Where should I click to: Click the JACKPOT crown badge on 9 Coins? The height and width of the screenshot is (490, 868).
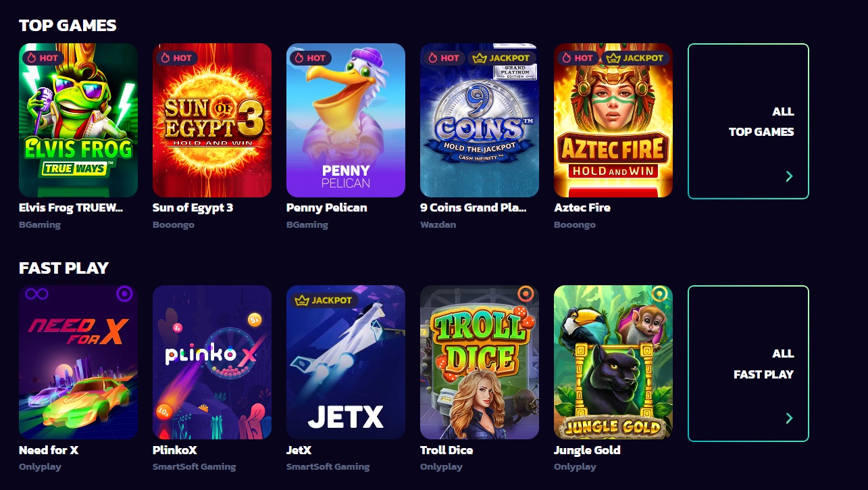pos(502,58)
